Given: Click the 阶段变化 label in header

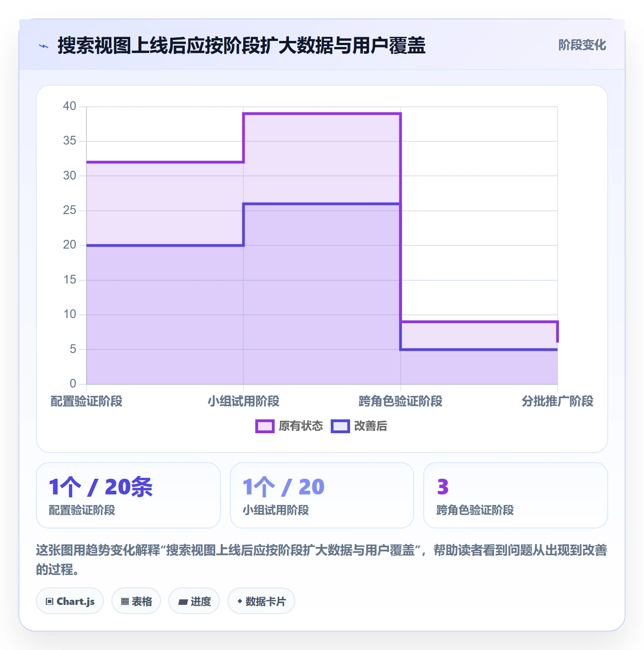Looking at the screenshot, I should tap(582, 45).
